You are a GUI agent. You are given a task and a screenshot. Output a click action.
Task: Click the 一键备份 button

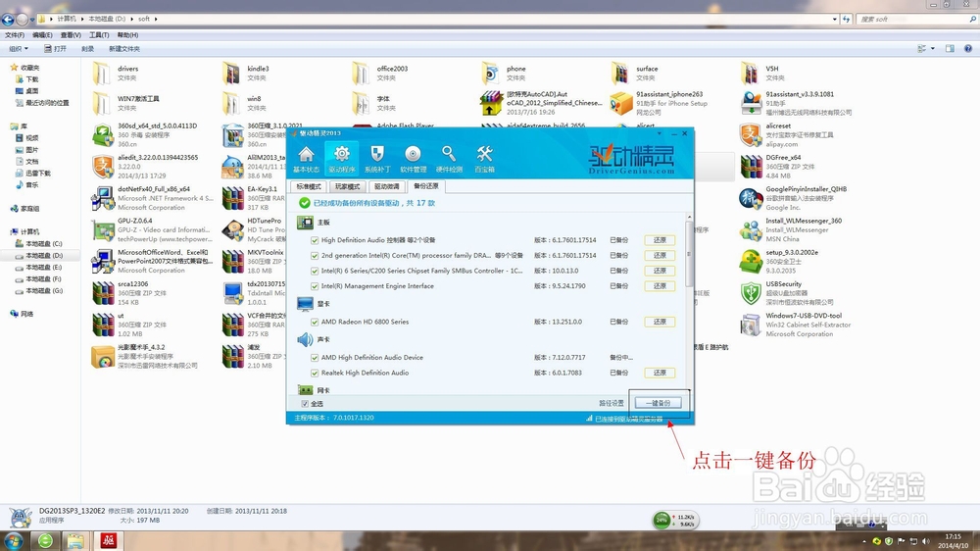pyautogui.click(x=658, y=403)
